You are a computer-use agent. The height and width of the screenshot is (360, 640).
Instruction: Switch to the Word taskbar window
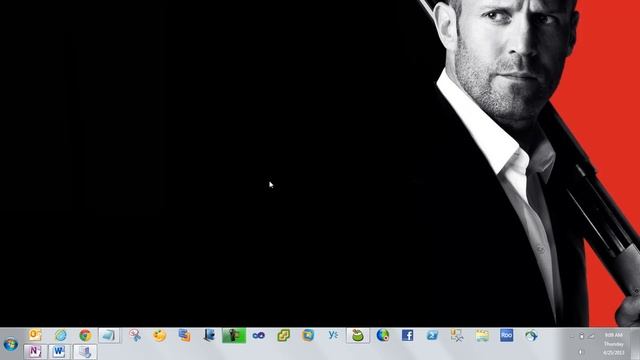(60, 351)
